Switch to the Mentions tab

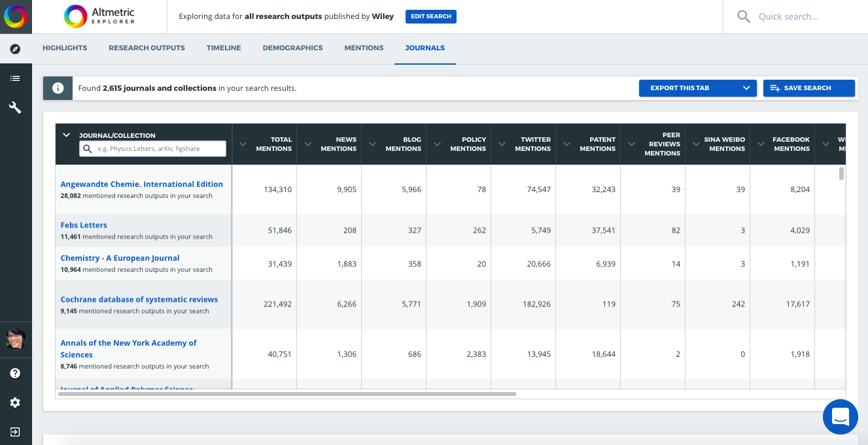pos(364,48)
